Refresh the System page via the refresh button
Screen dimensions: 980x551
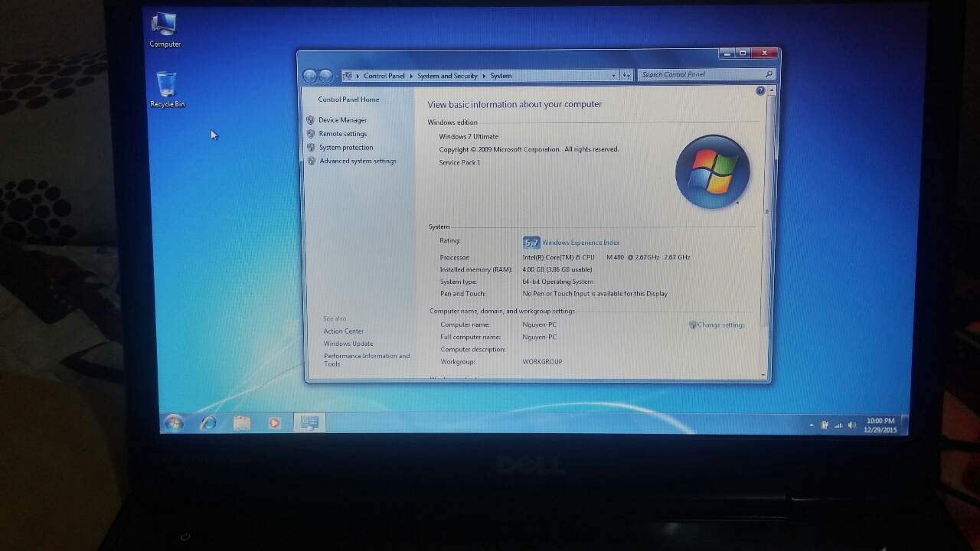pyautogui.click(x=626, y=75)
